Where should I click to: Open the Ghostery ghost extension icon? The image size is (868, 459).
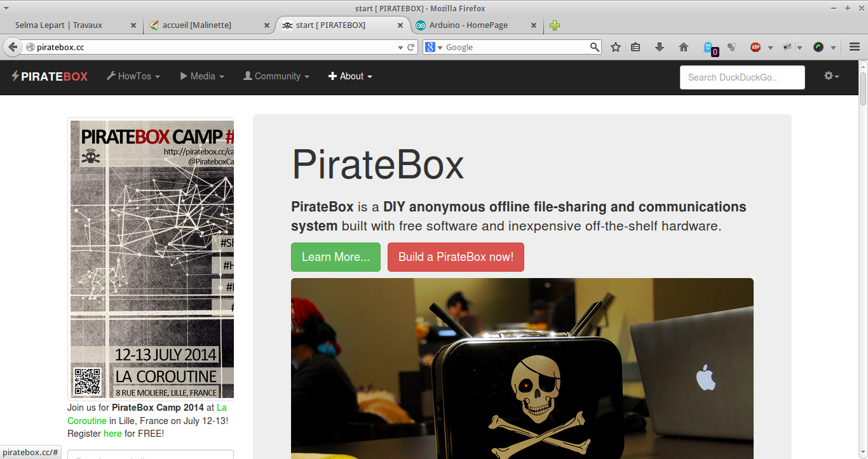pyautogui.click(x=709, y=48)
